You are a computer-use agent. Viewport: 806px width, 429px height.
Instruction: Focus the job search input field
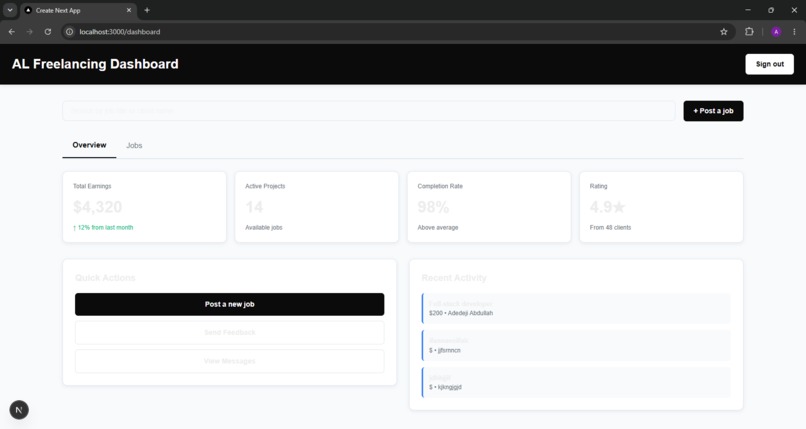click(369, 111)
